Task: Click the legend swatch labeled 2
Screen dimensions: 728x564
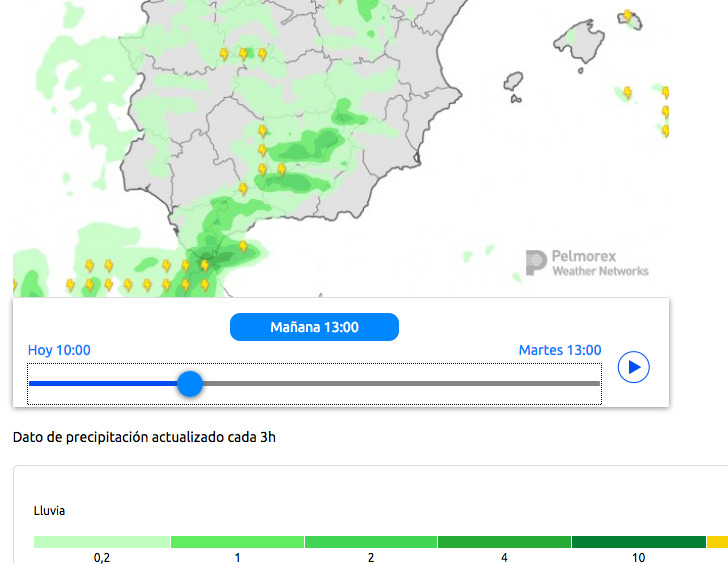Action: 370,542
